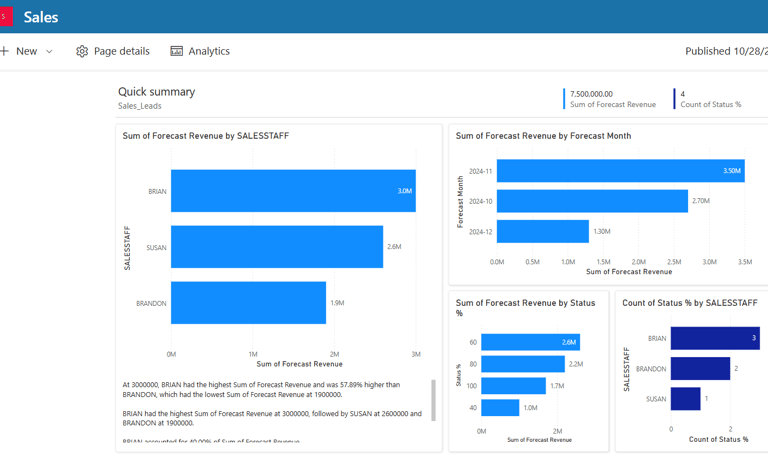Select BRIAN's dark blue count bar
768x456 pixels.
coord(715,338)
